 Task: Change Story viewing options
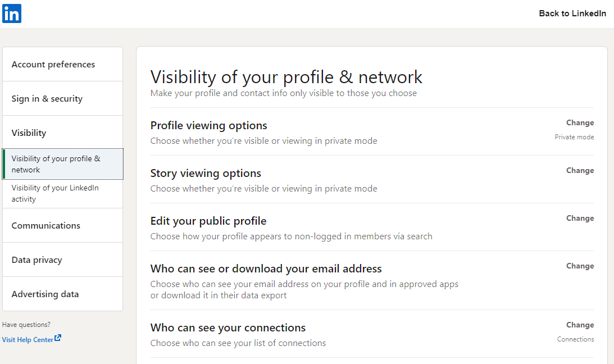(580, 170)
